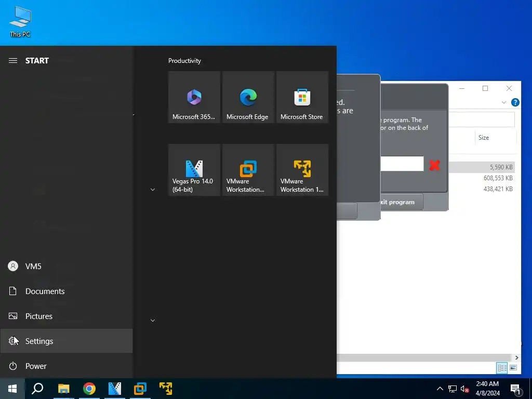Open the network status tray icon
Viewport: 532px width, 399px height.
click(x=453, y=389)
